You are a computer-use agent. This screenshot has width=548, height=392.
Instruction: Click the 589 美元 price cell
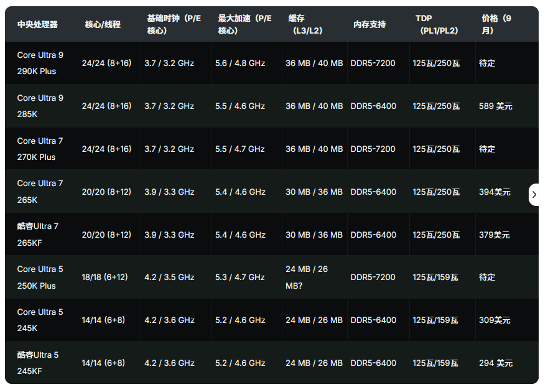click(x=496, y=106)
